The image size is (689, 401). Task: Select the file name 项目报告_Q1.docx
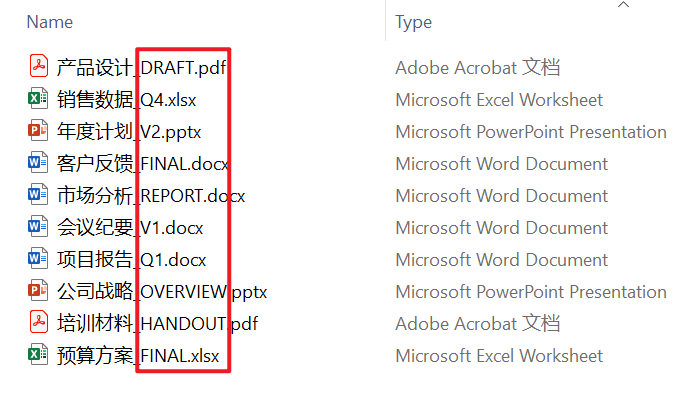131,259
